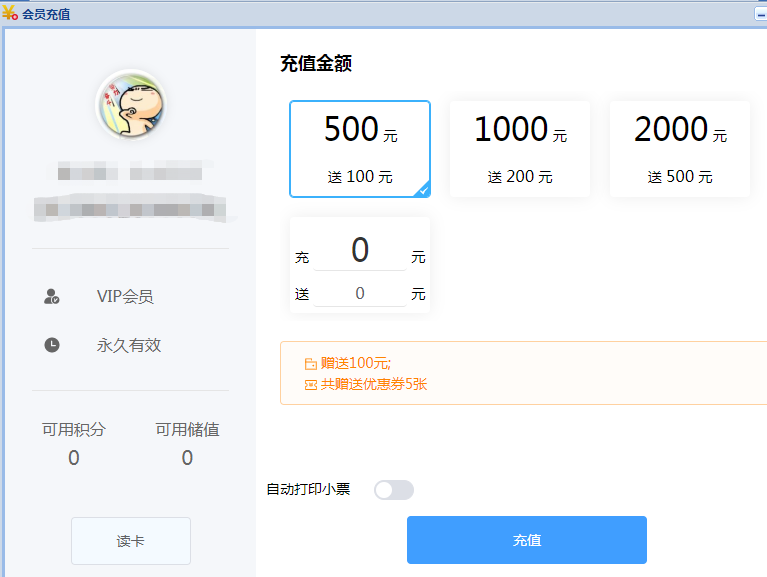Image resolution: width=767 pixels, height=577 pixels.
Task: Click the clock icon beside 永久有效
Action: pyautogui.click(x=52, y=345)
